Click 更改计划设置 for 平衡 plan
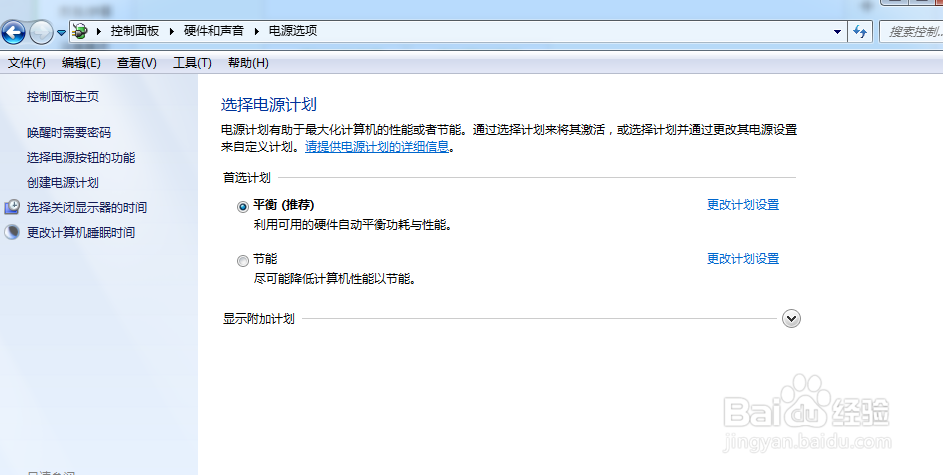This screenshot has width=943, height=475. (x=743, y=204)
